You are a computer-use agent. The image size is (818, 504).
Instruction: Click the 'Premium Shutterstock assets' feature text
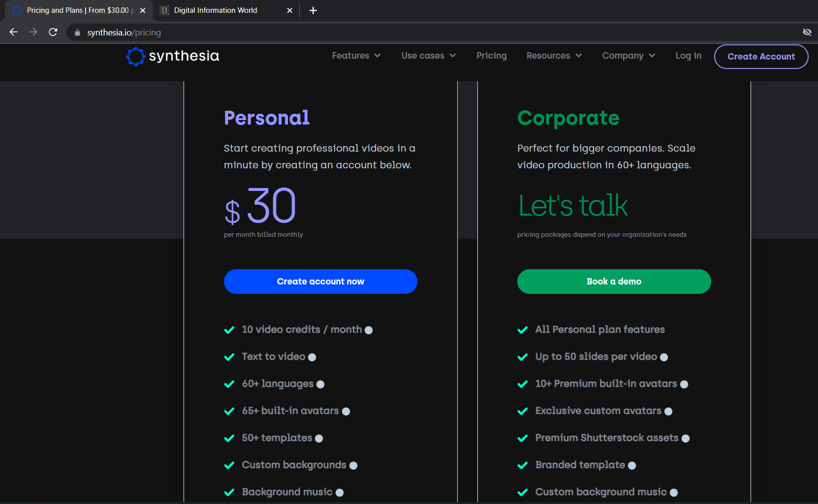(607, 438)
